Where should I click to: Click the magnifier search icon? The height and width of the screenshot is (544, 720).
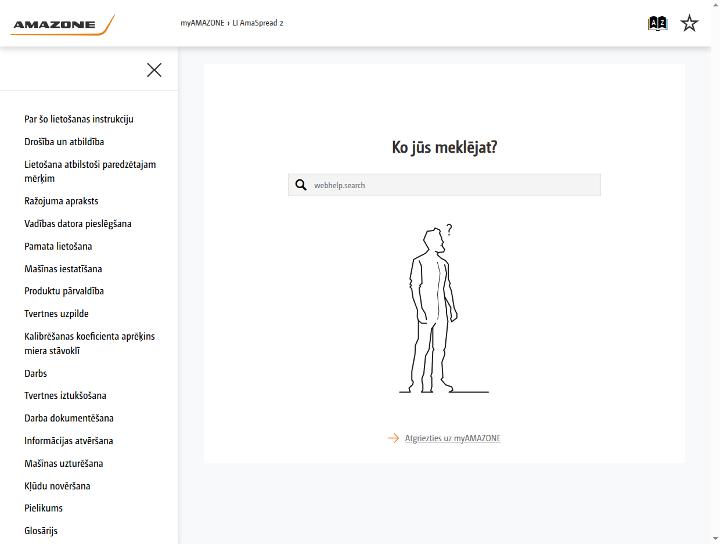click(x=301, y=185)
